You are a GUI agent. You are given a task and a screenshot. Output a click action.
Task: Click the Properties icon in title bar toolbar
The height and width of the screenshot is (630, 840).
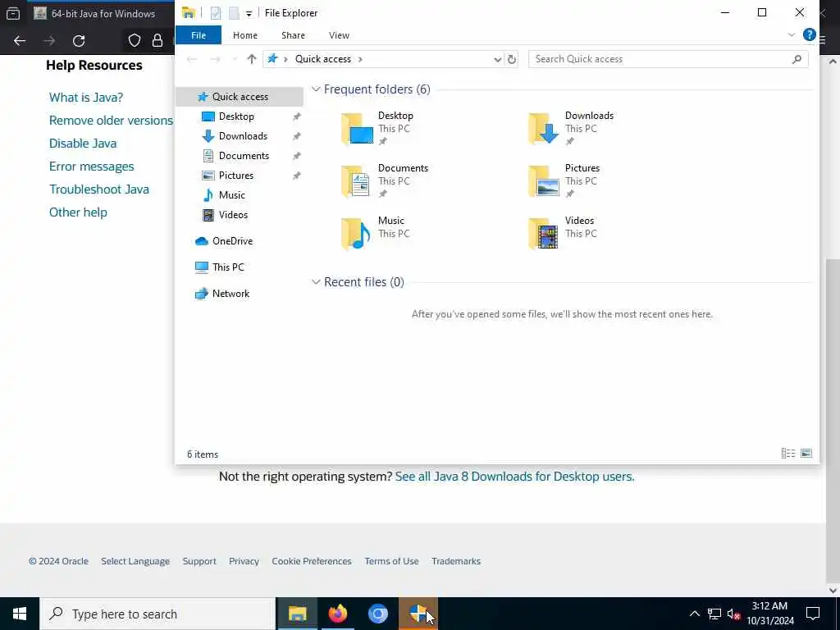pos(216,13)
